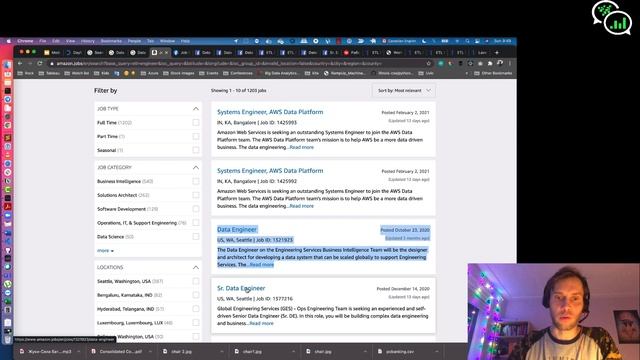
Task: Check the Full Time job type box
Action: point(196,122)
